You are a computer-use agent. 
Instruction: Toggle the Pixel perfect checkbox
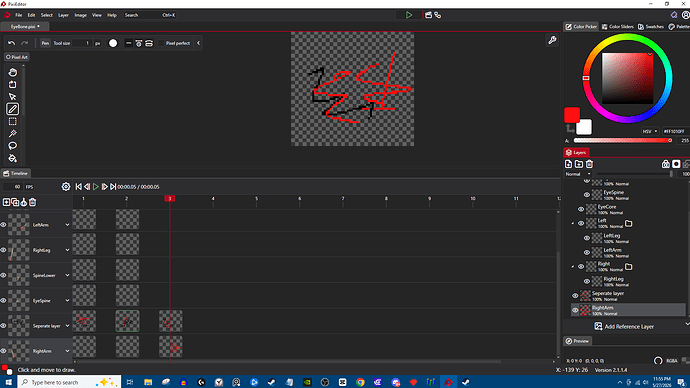pyautogui.click(x=161, y=43)
